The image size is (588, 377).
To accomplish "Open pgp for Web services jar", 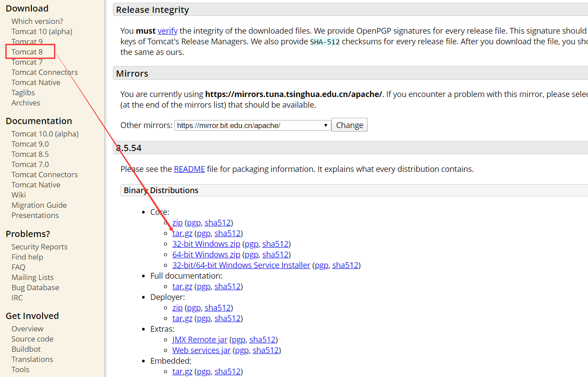I will click(242, 350).
